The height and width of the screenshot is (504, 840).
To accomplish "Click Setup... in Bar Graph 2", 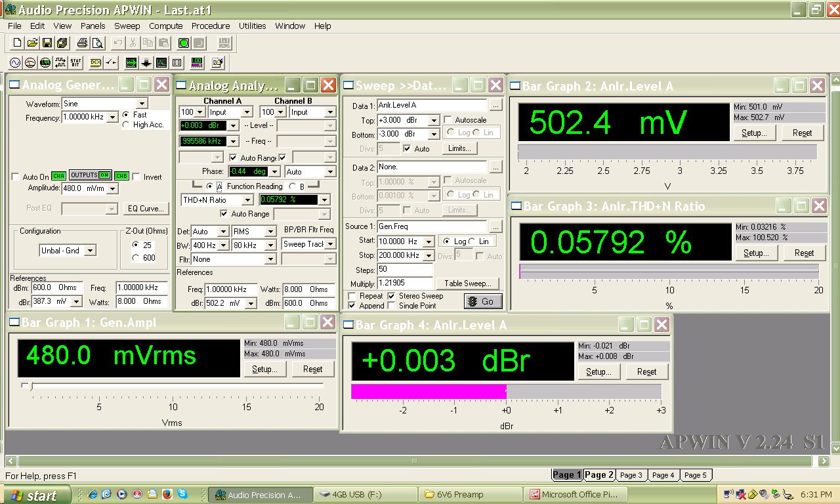I will pyautogui.click(x=755, y=133).
